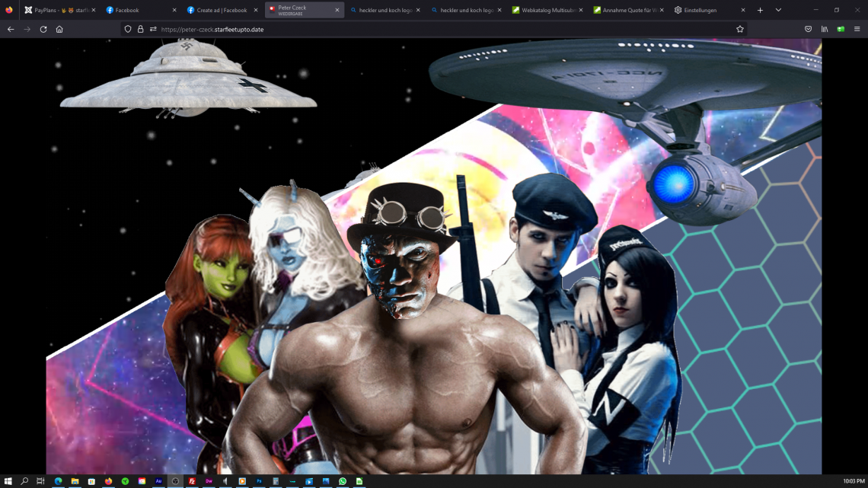Close the Peter Czeck tab

337,10
